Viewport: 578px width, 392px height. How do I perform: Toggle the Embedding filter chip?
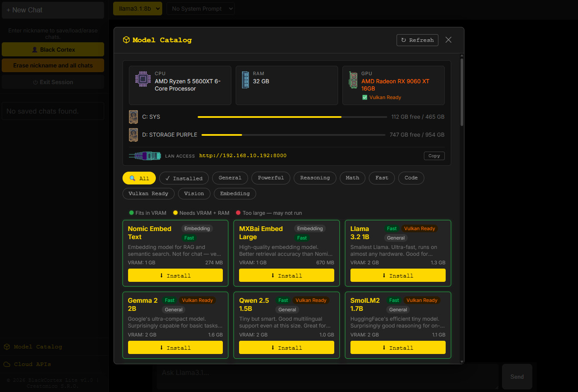[x=235, y=193]
